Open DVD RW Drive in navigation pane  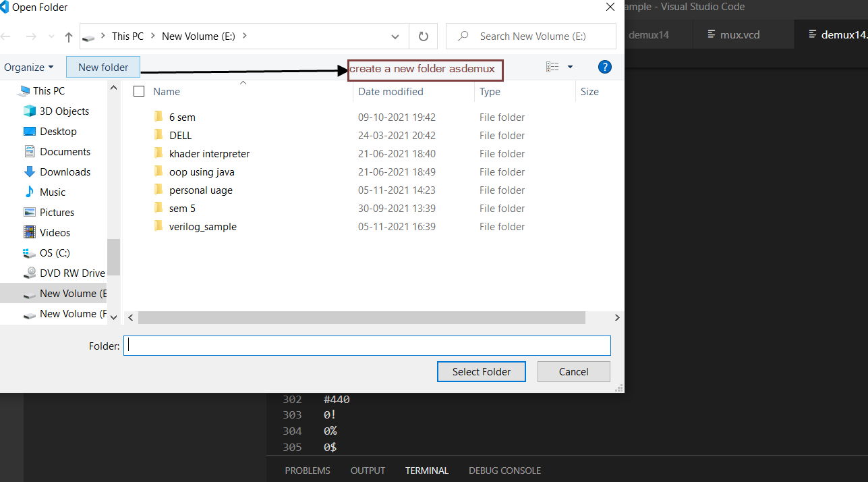click(72, 273)
